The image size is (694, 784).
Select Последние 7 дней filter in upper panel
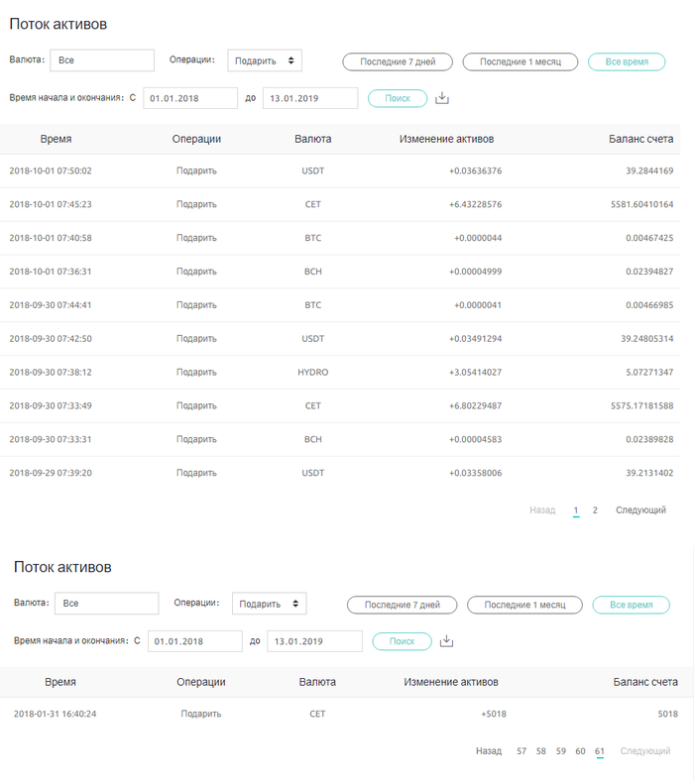coord(398,61)
